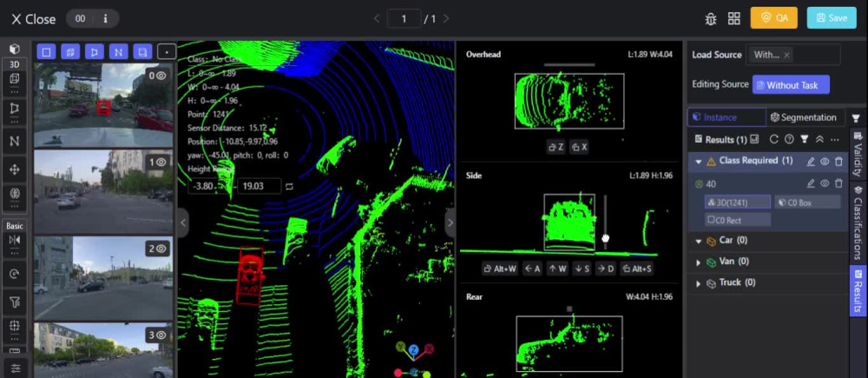Click the info icon next to 00
The width and height of the screenshot is (868, 378).
point(106,18)
